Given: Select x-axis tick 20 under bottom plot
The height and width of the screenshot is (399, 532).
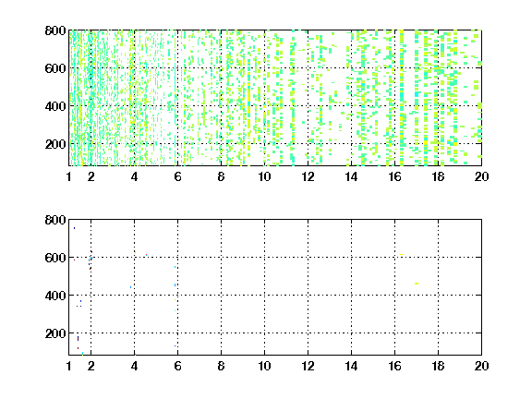Looking at the screenshot, I should tap(481, 366).
